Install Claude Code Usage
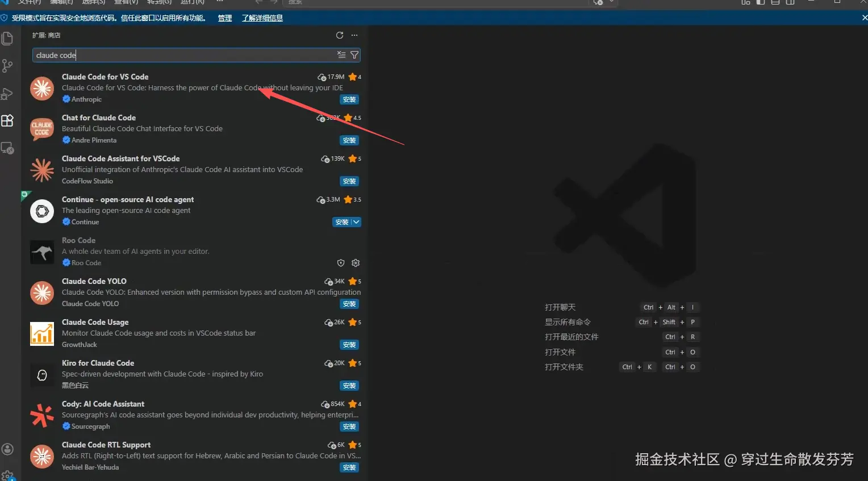 tap(349, 345)
